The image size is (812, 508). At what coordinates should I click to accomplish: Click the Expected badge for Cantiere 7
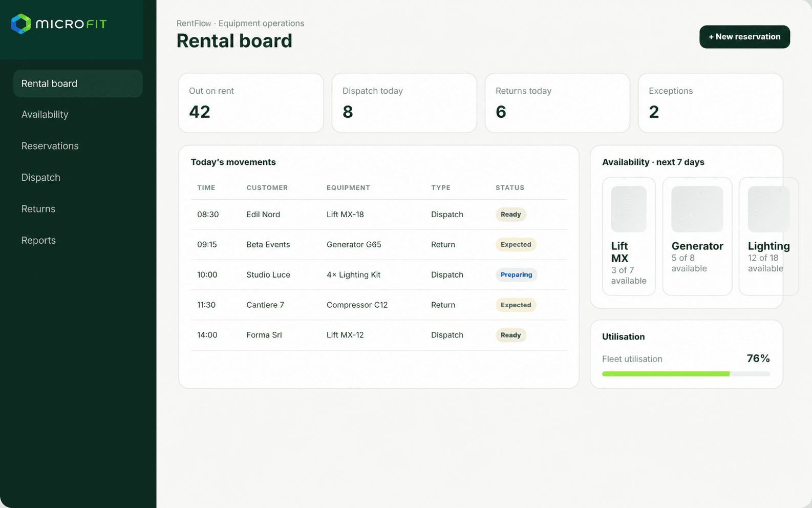point(516,305)
